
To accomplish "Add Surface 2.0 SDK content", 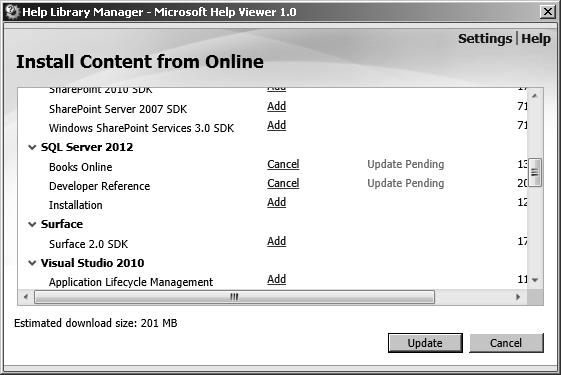I will coord(277,241).
